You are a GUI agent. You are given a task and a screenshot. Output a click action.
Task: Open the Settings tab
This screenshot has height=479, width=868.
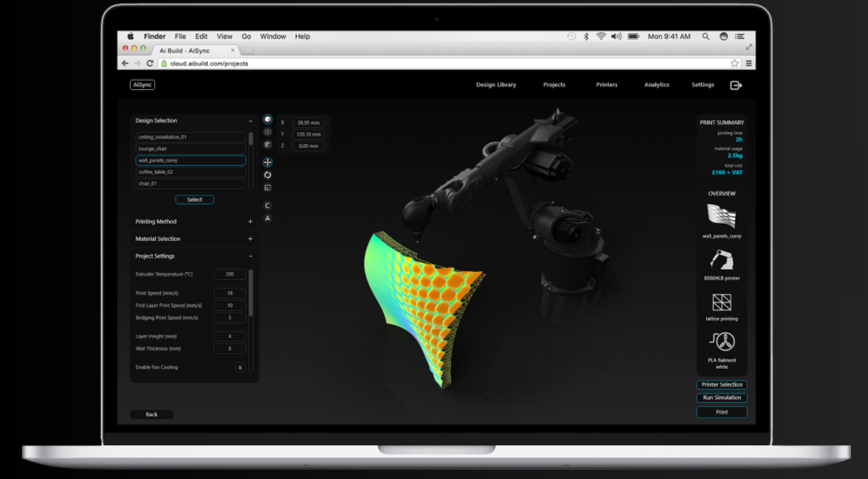[703, 85]
